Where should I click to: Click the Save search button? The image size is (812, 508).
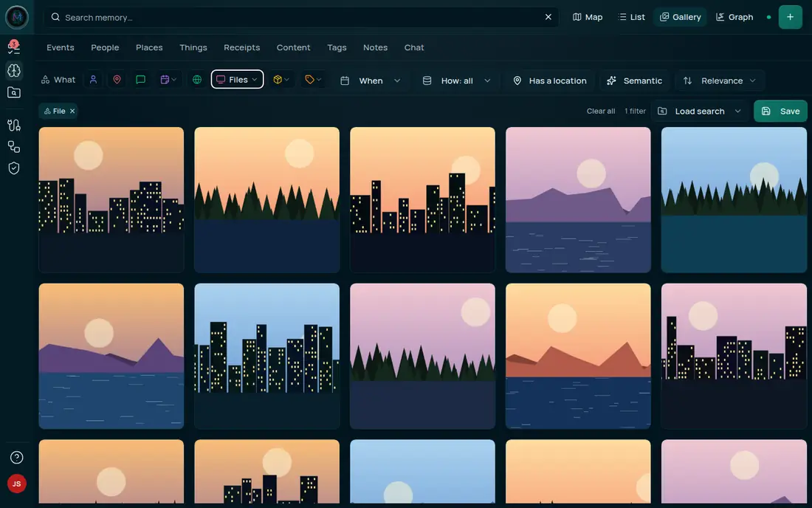(780, 111)
